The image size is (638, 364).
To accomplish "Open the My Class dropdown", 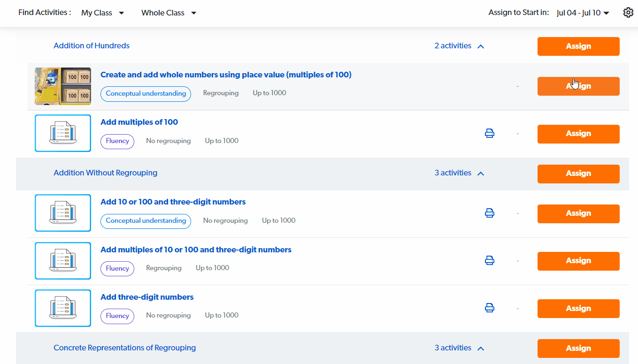I will point(102,13).
